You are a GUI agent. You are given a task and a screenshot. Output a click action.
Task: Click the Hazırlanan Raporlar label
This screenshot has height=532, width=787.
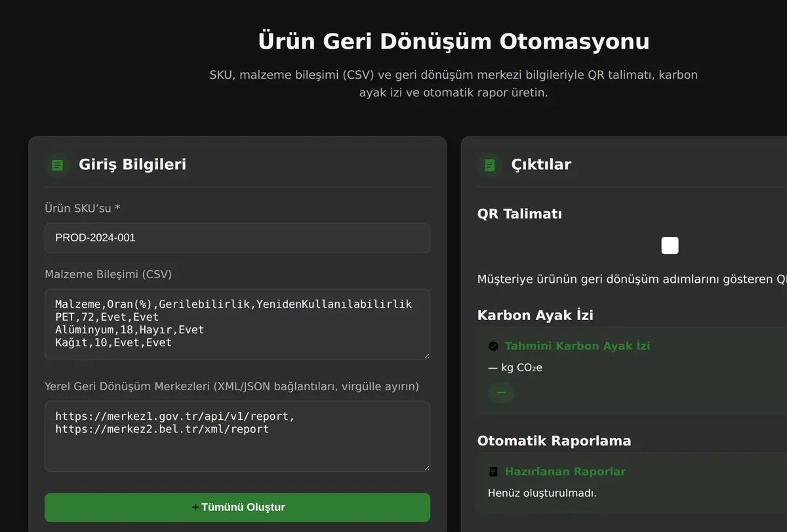pos(565,472)
